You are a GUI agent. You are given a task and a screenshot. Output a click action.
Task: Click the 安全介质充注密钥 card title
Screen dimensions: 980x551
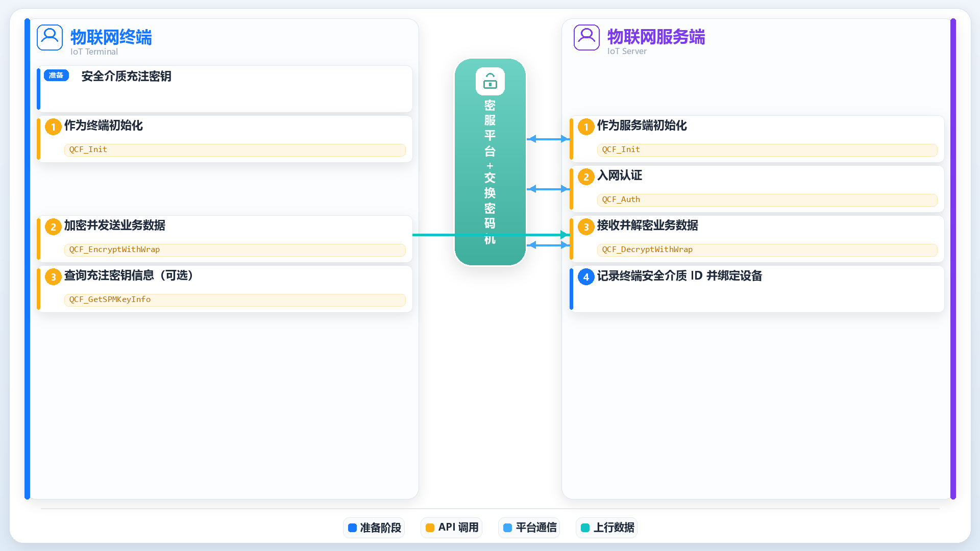[x=126, y=76]
